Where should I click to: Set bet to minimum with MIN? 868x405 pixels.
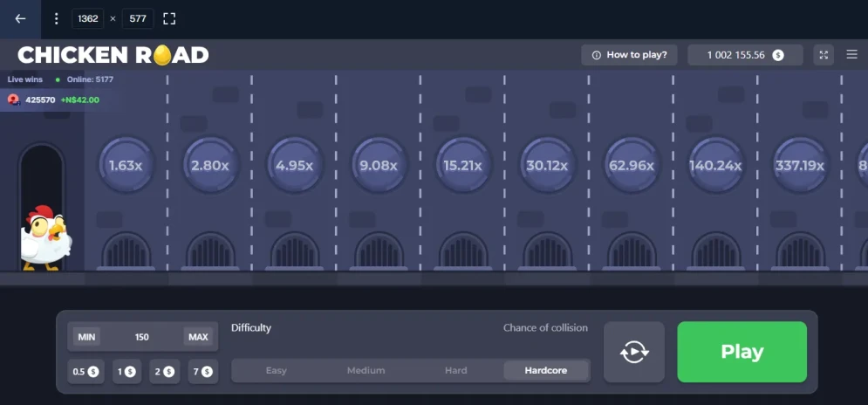(x=86, y=337)
